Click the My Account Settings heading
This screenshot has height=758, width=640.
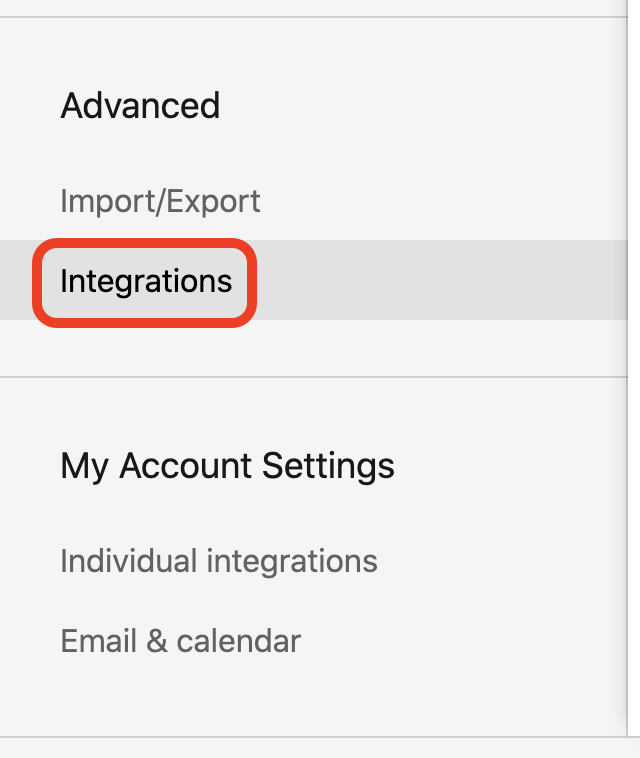point(227,466)
